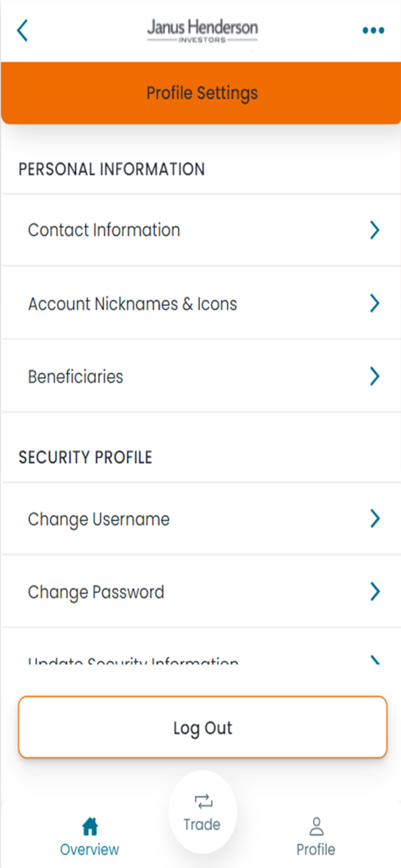Tap the Overview home icon

(90, 827)
